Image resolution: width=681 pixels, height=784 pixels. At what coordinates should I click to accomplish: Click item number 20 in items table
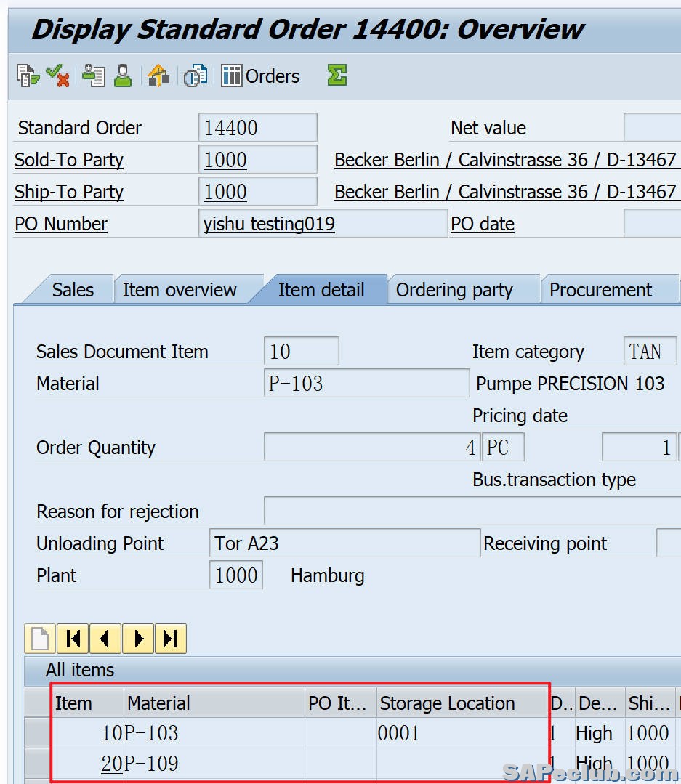112,764
